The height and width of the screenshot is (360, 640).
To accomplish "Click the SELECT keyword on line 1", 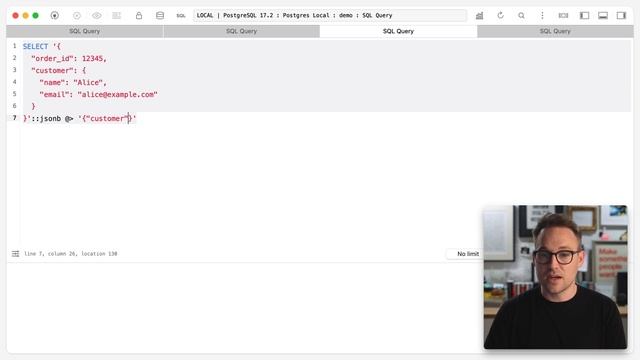I will [36, 47].
